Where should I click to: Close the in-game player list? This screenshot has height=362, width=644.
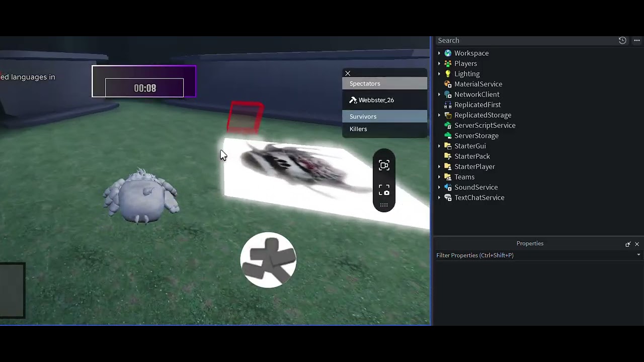(x=348, y=73)
